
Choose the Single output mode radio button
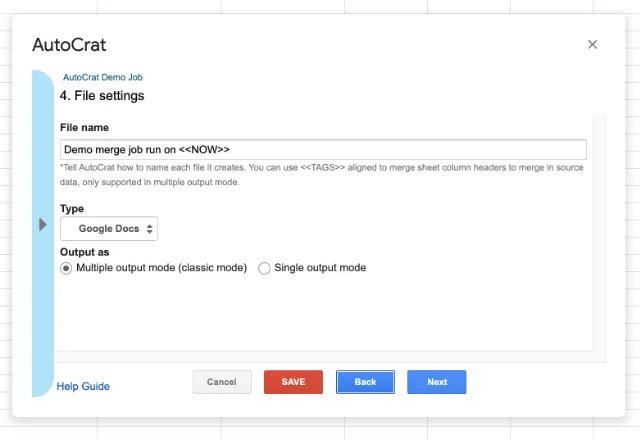point(265,268)
